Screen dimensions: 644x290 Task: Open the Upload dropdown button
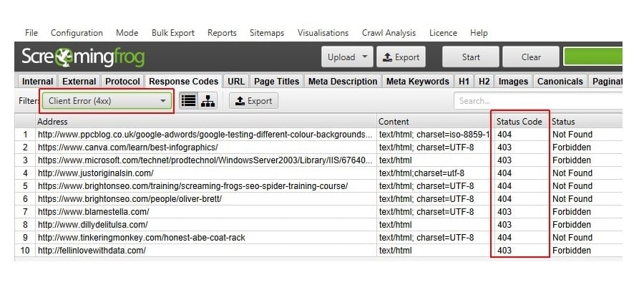pos(347,57)
